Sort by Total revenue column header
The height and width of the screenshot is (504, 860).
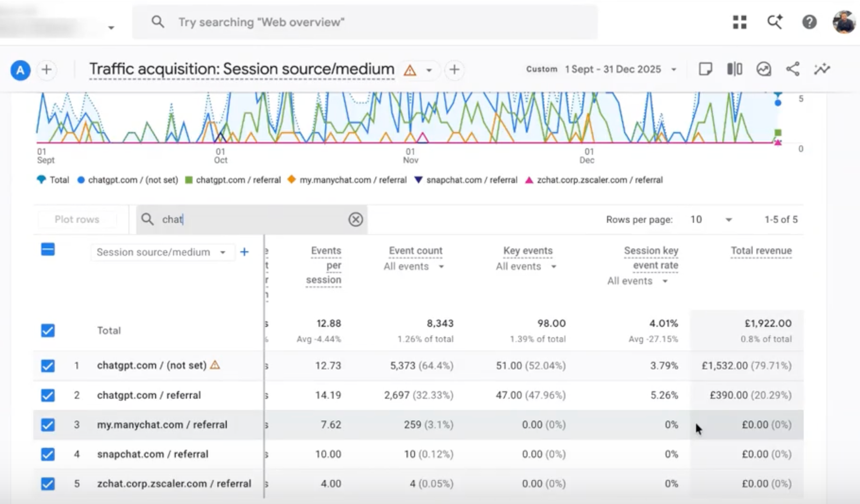click(x=761, y=250)
